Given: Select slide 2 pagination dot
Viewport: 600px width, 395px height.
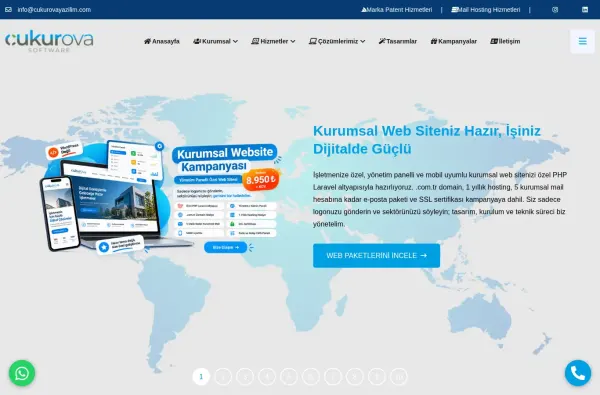Looking at the screenshot, I should point(223,377).
